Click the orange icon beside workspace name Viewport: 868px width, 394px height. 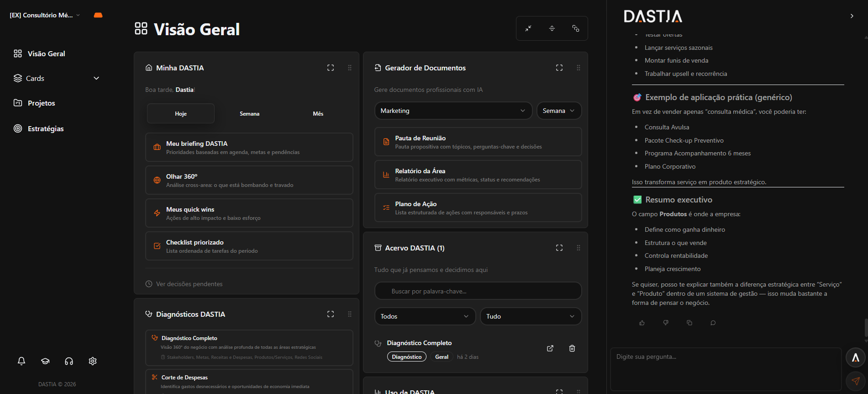coord(98,15)
